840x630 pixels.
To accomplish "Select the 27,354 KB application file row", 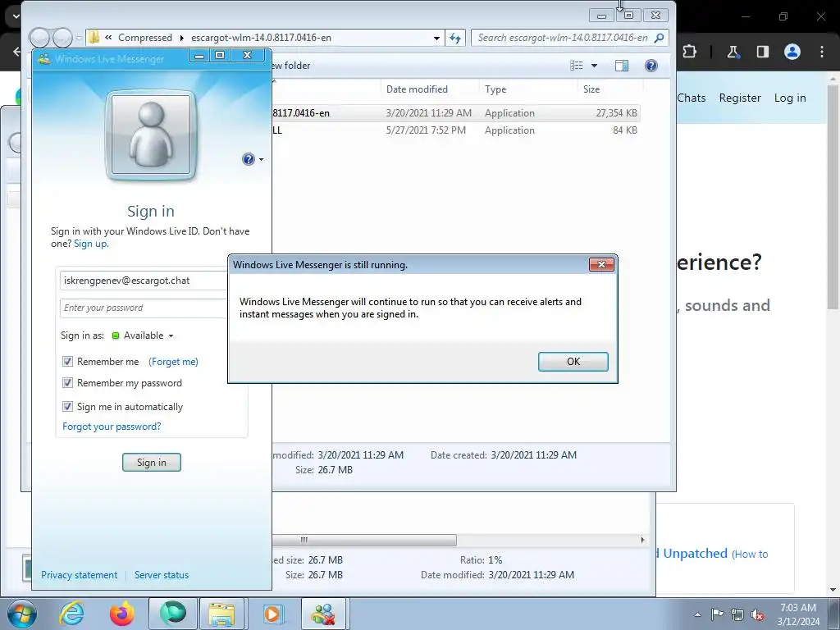I will 456,113.
